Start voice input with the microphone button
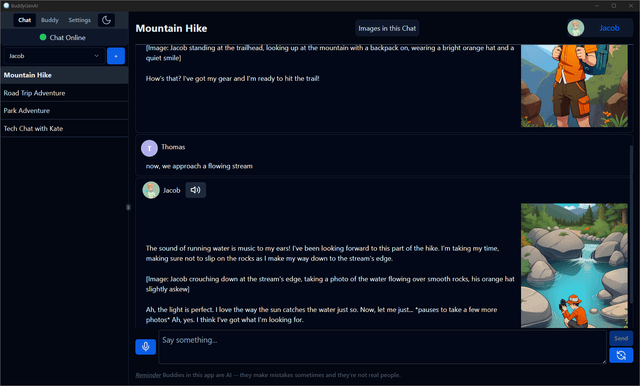The width and height of the screenshot is (640, 386). point(145,347)
